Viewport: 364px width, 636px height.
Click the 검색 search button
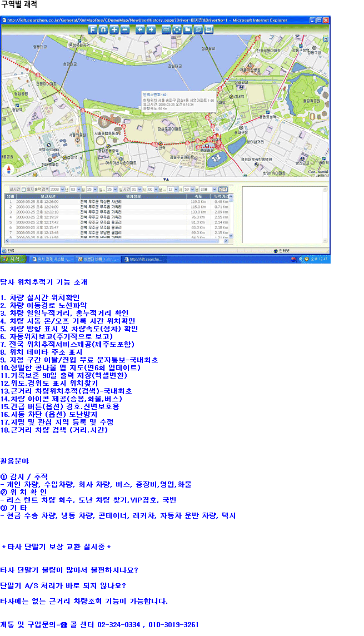click(223, 189)
